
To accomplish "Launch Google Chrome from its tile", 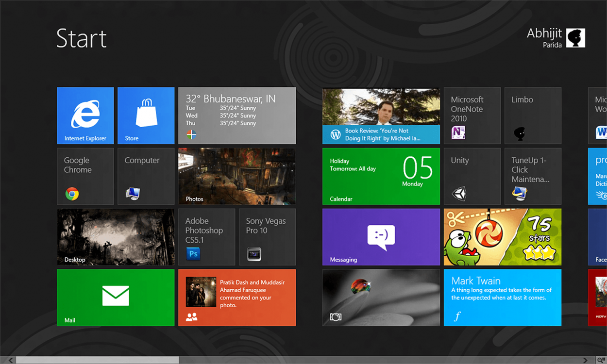I will point(85,176).
